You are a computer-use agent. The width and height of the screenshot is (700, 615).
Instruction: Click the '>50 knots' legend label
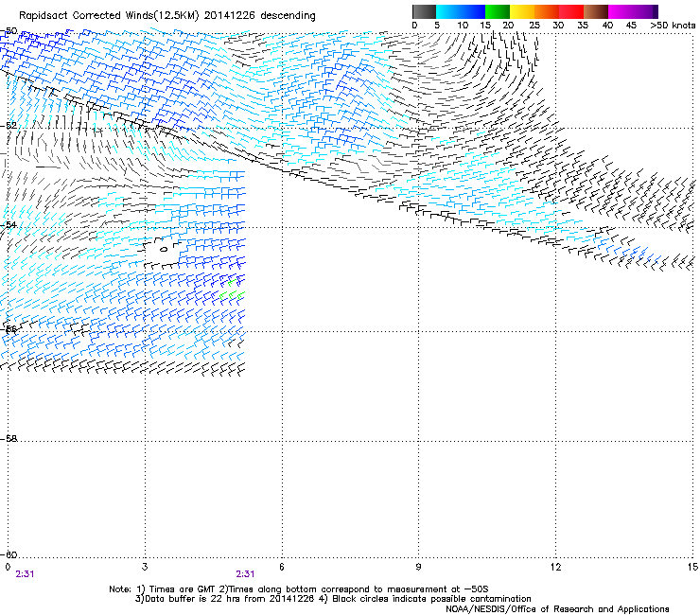coord(673,26)
